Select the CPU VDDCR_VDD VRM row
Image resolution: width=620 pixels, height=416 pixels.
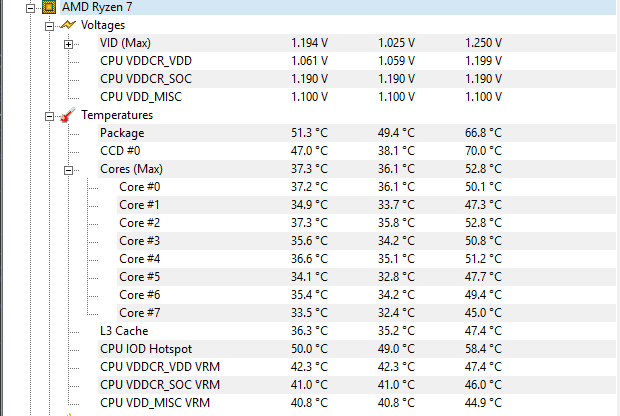click(x=357, y=367)
